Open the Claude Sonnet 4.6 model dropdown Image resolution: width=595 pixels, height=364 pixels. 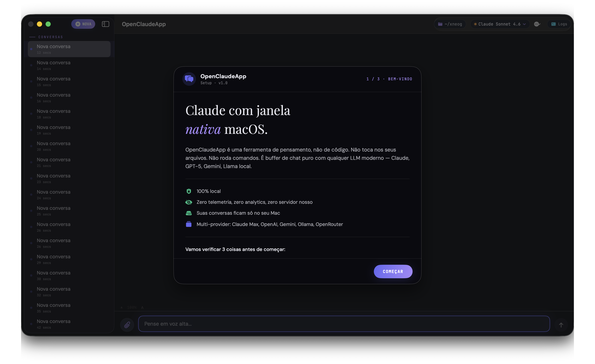point(500,24)
